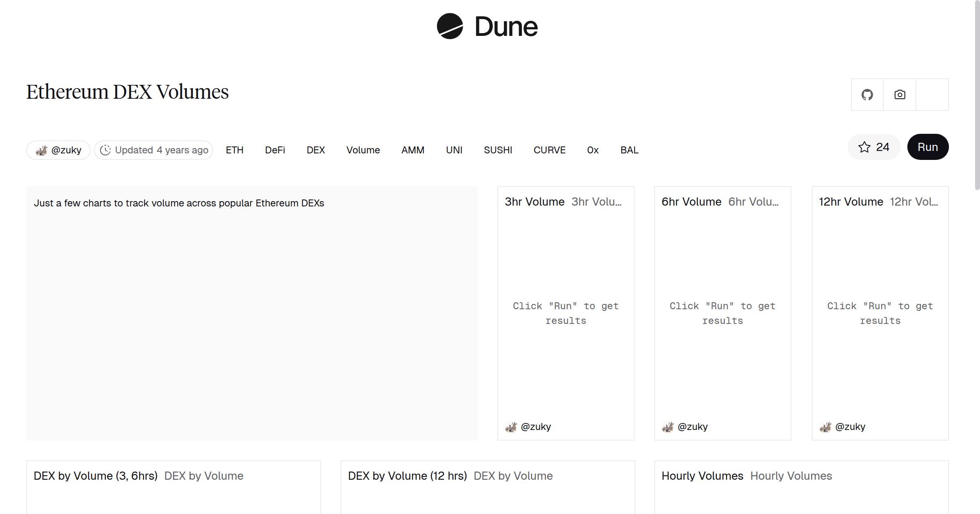Open the @zuky profile link
The image size is (980, 514).
pyautogui.click(x=66, y=150)
